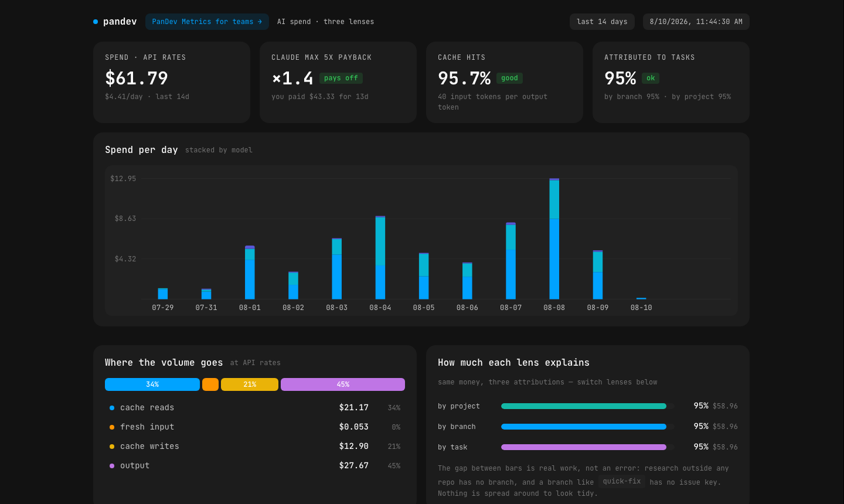Viewport: 844px width, 504px height.
Task: Click the cache reads legend dot
Action: pyautogui.click(x=112, y=408)
